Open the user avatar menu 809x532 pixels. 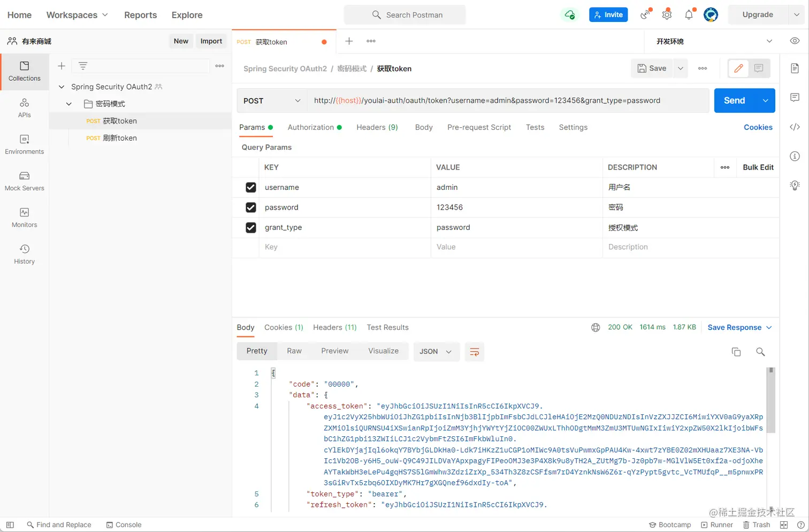pos(711,14)
